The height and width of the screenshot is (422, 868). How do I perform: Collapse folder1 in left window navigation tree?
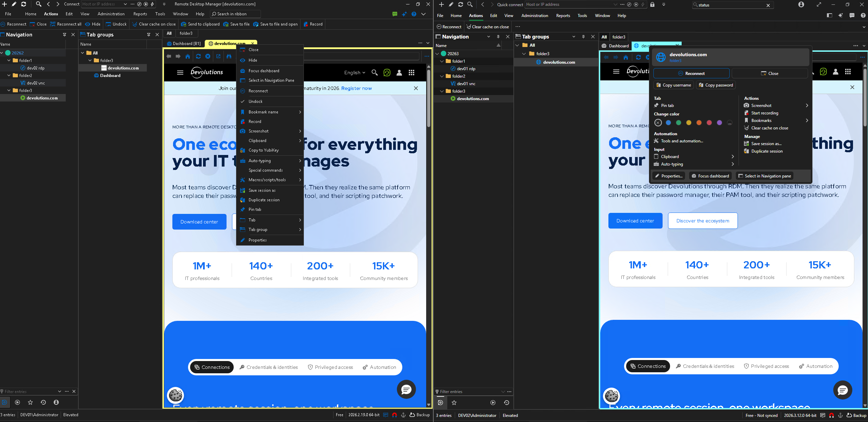point(9,60)
